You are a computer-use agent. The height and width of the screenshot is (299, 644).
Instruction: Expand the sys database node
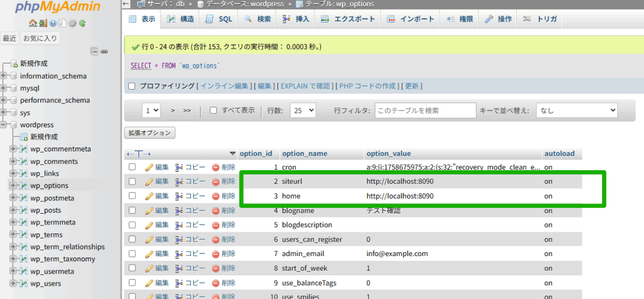4,113
